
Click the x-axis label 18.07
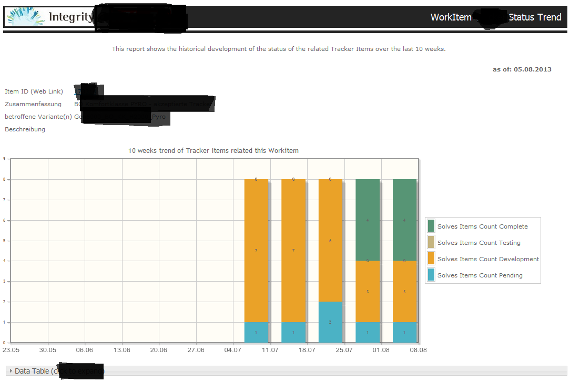click(307, 350)
